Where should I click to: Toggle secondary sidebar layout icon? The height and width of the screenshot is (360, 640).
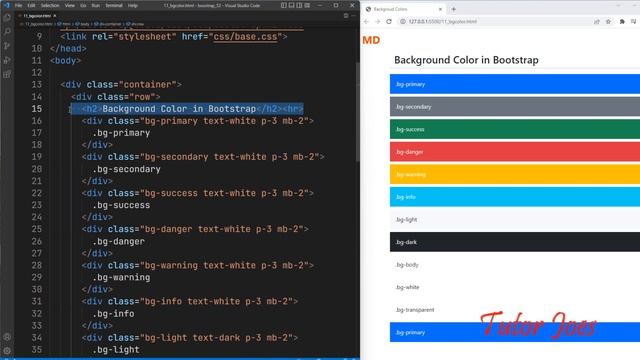[x=299, y=5]
